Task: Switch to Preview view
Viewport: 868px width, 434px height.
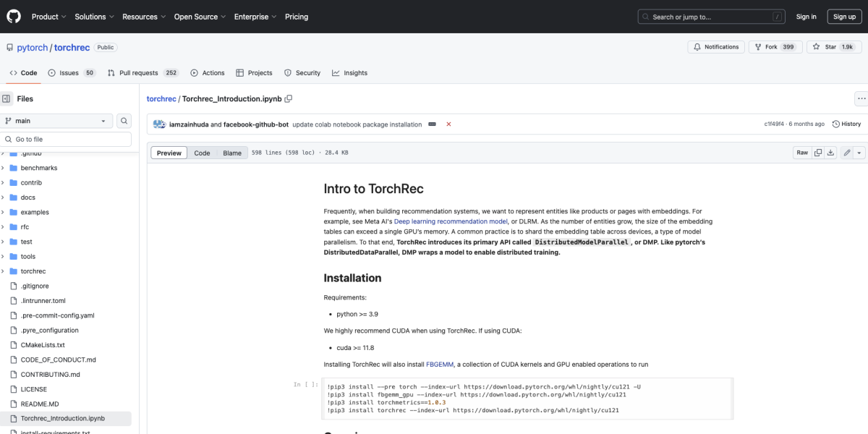Action: click(x=169, y=153)
